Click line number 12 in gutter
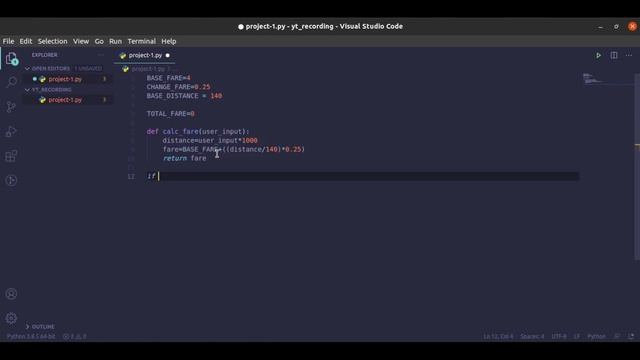Screen dimensions: 640x360 (131, 176)
